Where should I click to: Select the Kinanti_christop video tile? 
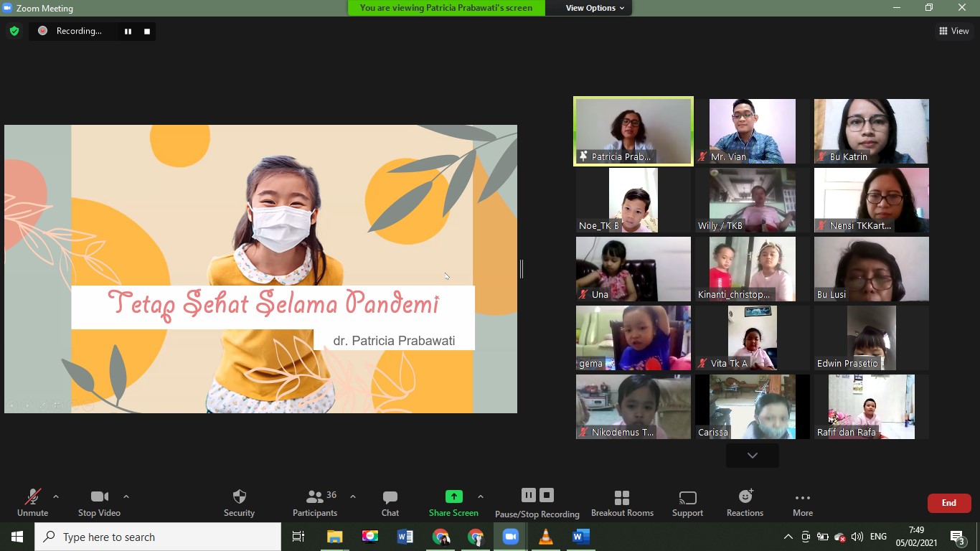click(753, 269)
